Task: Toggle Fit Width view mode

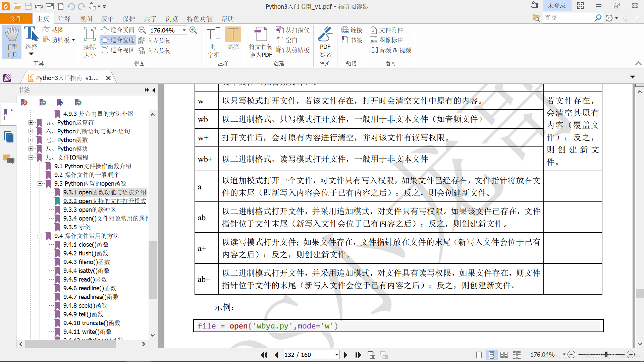Action: click(118, 40)
